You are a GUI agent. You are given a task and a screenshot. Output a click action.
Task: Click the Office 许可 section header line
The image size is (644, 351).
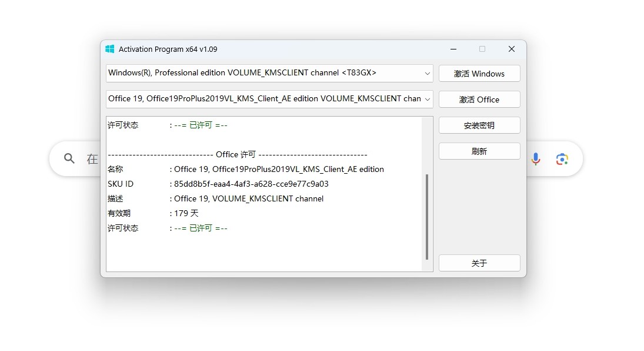point(238,155)
